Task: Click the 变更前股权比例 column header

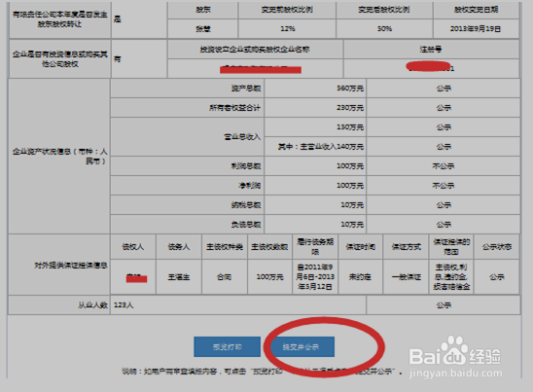Action: (287, 10)
